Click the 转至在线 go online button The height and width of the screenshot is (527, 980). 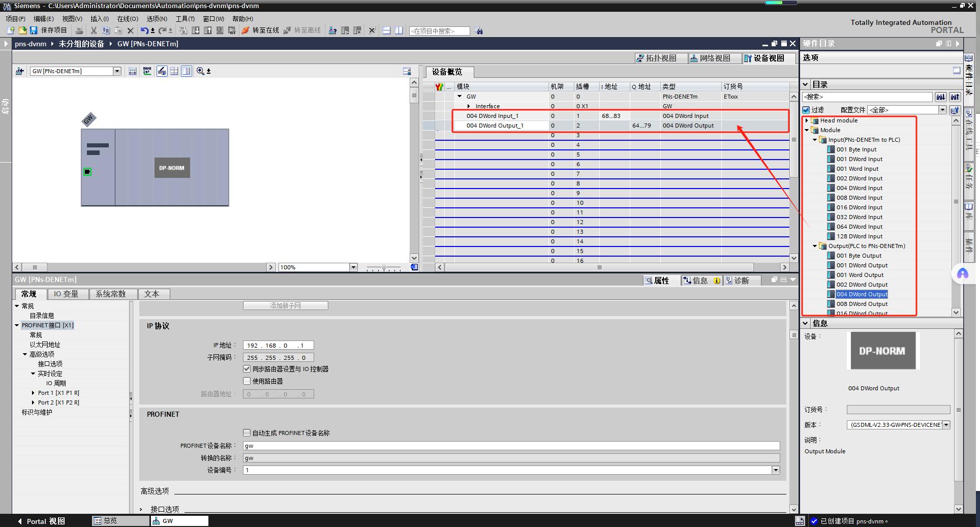click(260, 30)
